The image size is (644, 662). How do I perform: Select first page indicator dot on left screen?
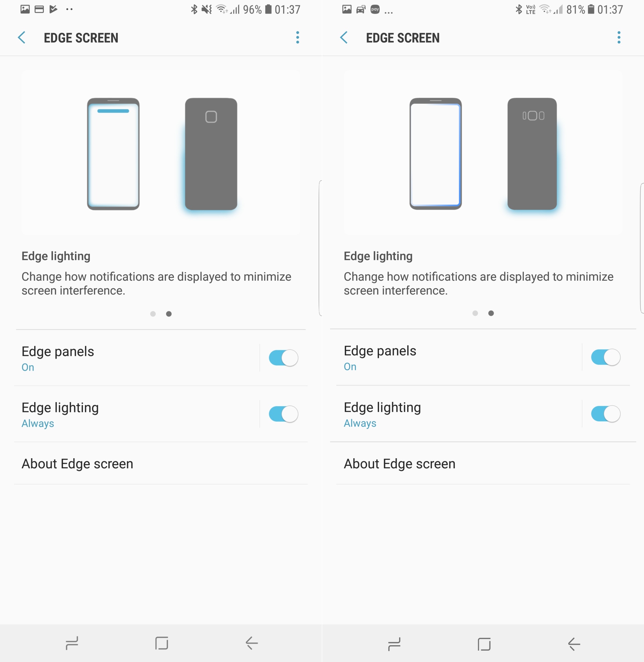[153, 314]
